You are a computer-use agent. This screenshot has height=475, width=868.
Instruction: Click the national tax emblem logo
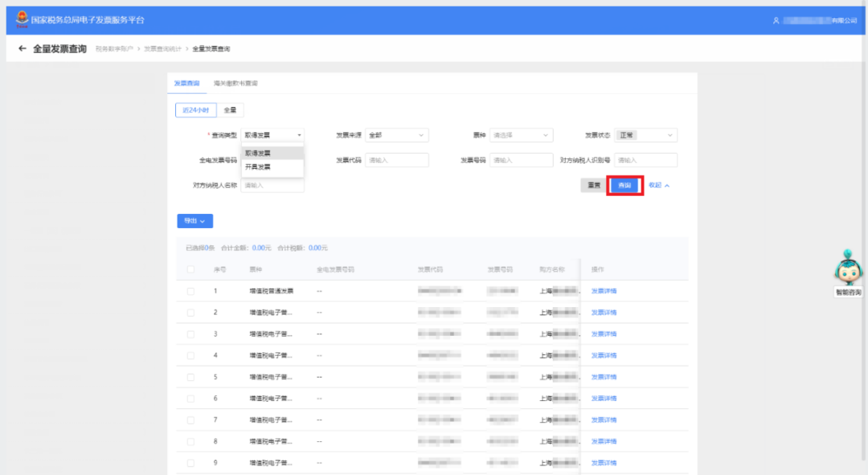click(22, 18)
